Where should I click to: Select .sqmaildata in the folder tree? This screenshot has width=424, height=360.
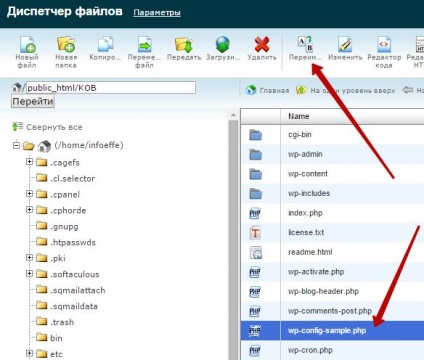(x=74, y=306)
